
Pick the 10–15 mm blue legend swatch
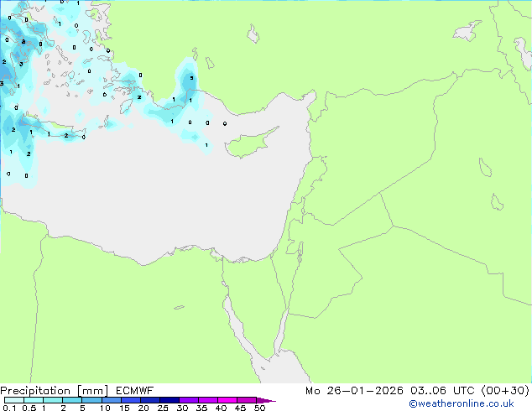[x=112, y=400]
